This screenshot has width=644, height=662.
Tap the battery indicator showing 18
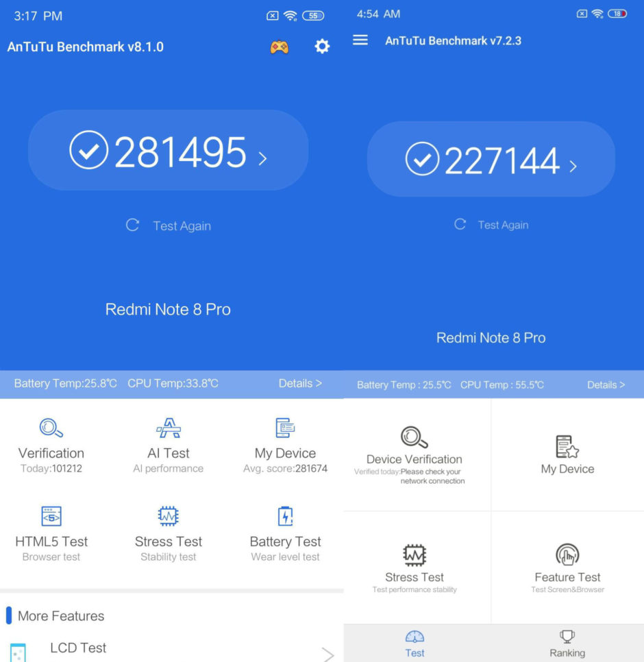[x=617, y=14]
